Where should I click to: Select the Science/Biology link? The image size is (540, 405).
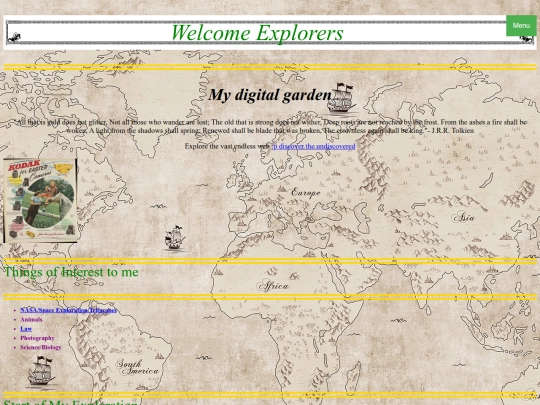[41, 347]
